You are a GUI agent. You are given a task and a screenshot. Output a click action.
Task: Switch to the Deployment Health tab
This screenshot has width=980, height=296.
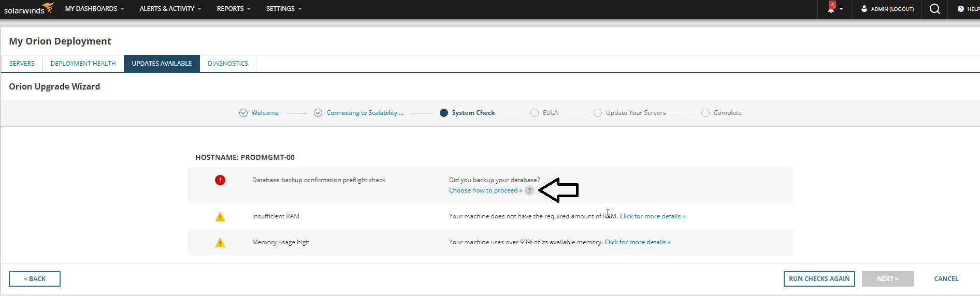pyautogui.click(x=83, y=64)
